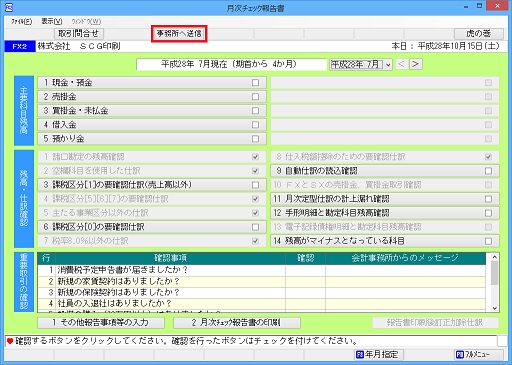Image resolution: width=512 pixels, height=365 pixels.
Task: Tick the 借入金 checkbox
Action: pos(255,125)
